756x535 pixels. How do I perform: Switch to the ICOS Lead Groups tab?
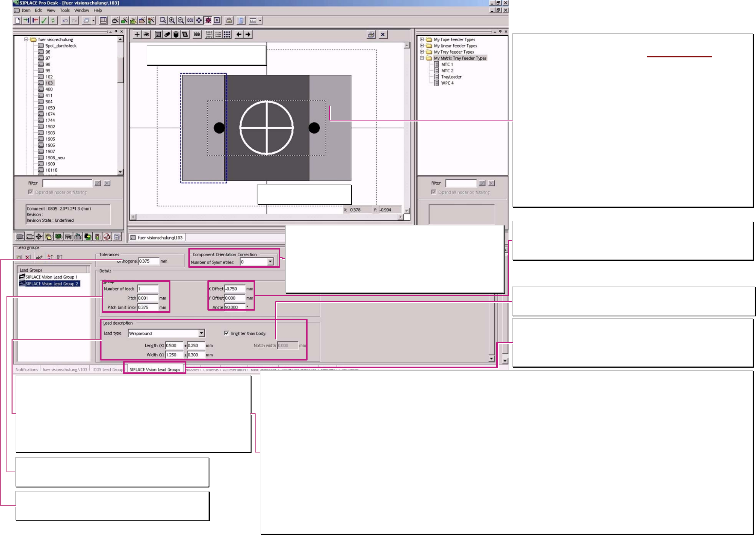coord(108,370)
